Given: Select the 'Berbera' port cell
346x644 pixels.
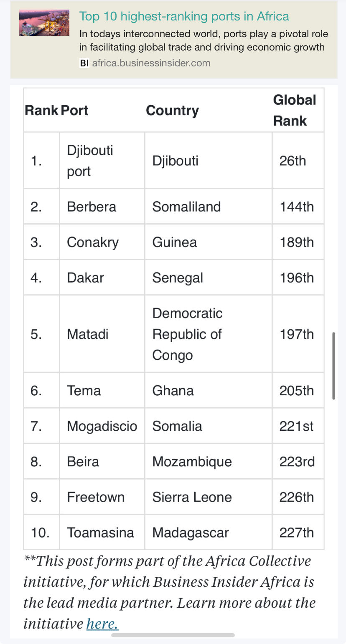Looking at the screenshot, I should point(102,207).
